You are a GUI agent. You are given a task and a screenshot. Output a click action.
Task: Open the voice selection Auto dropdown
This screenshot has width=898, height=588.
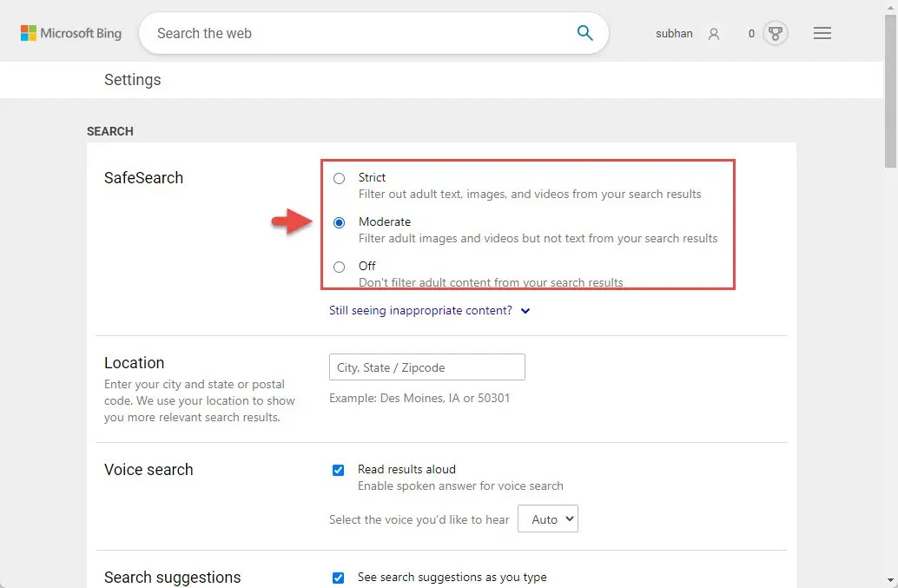point(548,519)
